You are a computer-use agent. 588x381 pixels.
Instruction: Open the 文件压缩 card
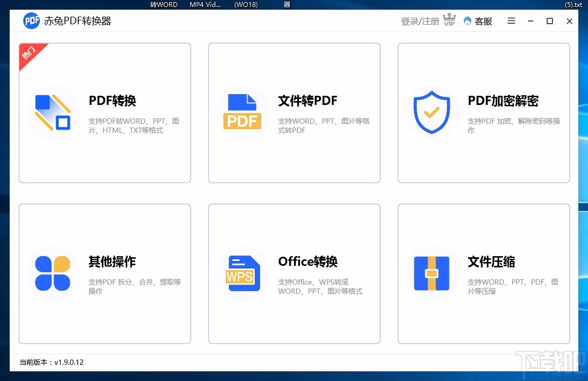tap(483, 273)
